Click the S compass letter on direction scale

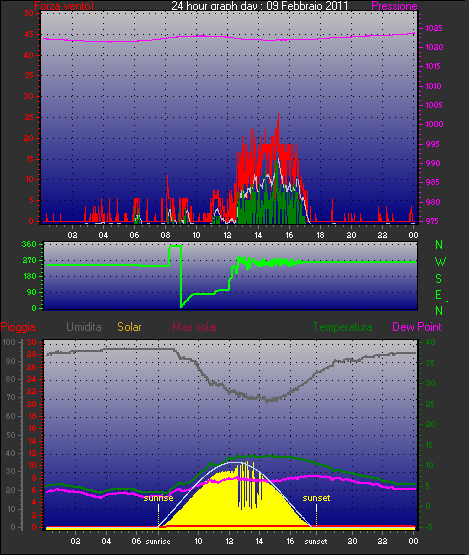pyautogui.click(x=439, y=279)
